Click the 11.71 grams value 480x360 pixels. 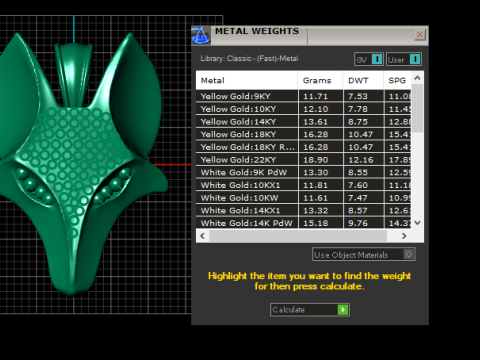[x=315, y=96]
